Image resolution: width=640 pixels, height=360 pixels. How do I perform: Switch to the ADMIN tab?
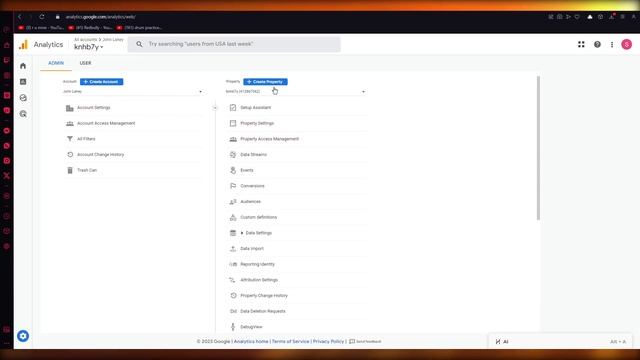pyautogui.click(x=56, y=63)
